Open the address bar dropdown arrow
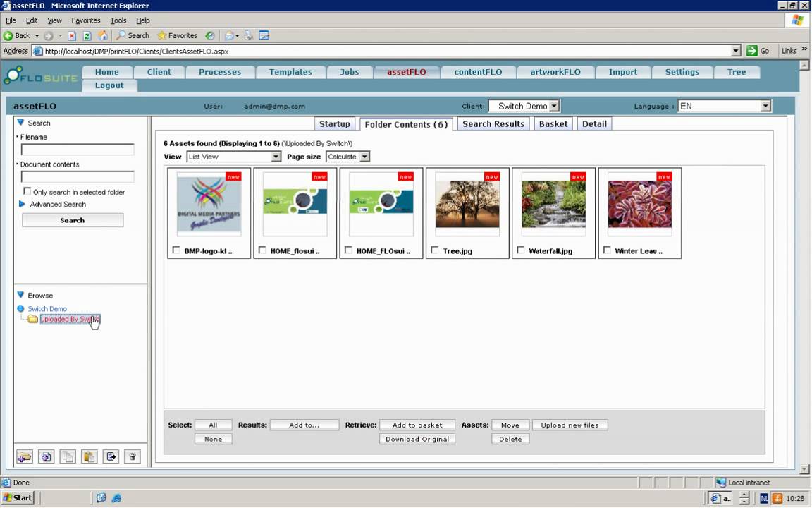 [x=736, y=51]
